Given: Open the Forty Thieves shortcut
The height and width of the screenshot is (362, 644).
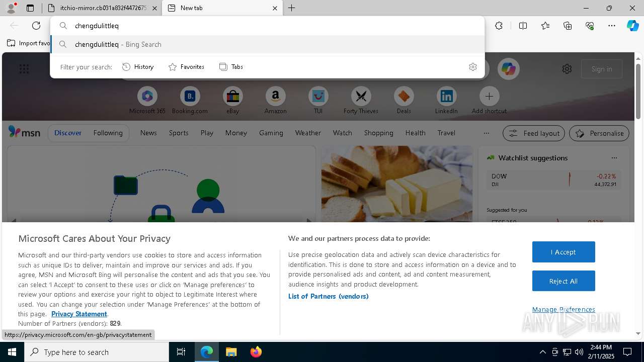Looking at the screenshot, I should (x=361, y=101).
